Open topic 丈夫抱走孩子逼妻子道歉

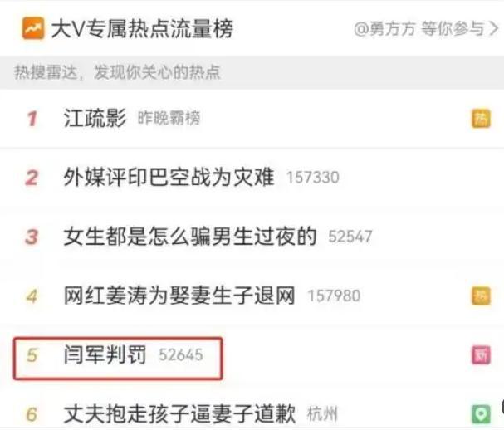[x=179, y=414]
